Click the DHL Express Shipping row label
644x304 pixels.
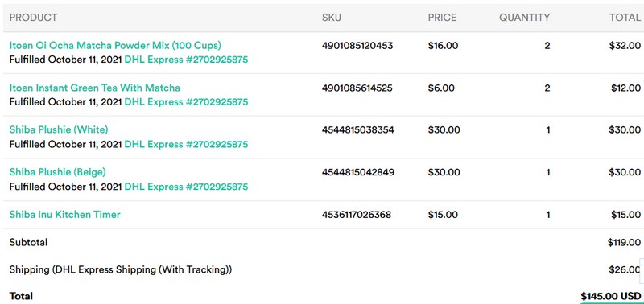point(121,269)
